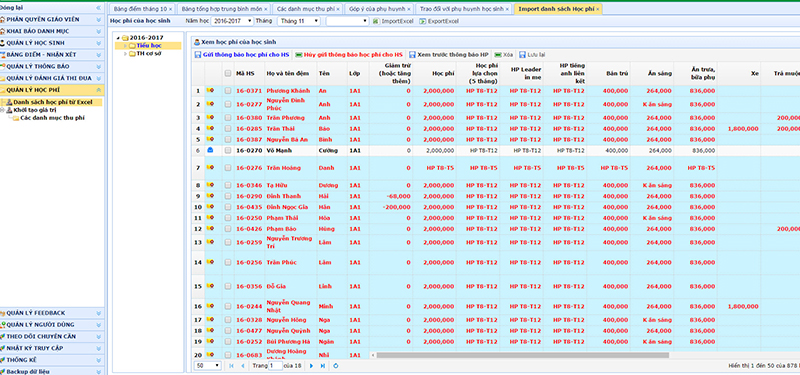Go to the first page using pager icon
The width and height of the screenshot is (800, 375).
232,366
